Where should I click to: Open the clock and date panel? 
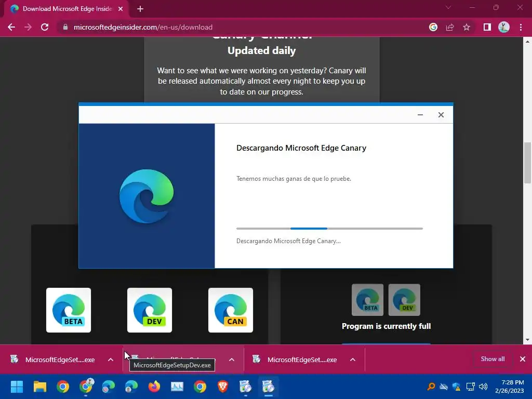coord(509,387)
